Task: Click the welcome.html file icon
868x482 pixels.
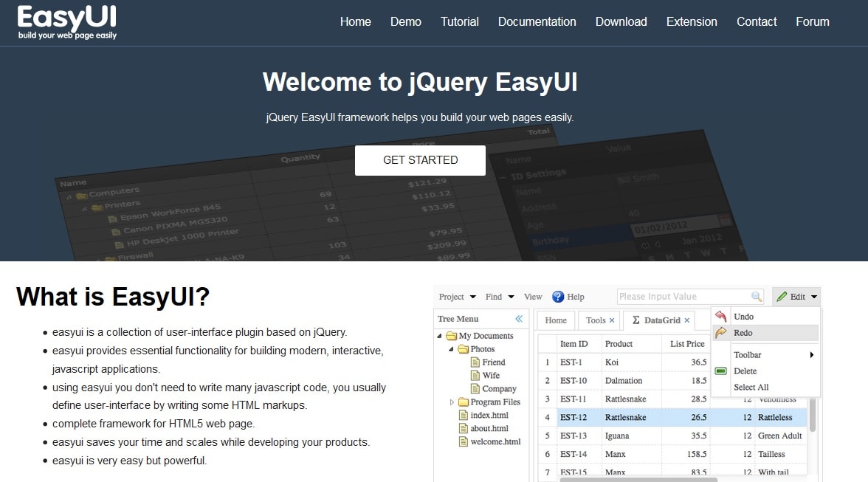Action: (x=464, y=442)
